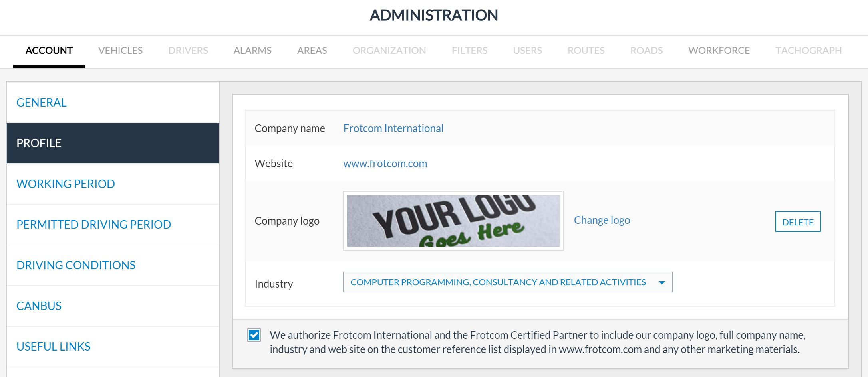The height and width of the screenshot is (377, 868).
Task: Select Profile in the sidebar
Action: coord(39,143)
